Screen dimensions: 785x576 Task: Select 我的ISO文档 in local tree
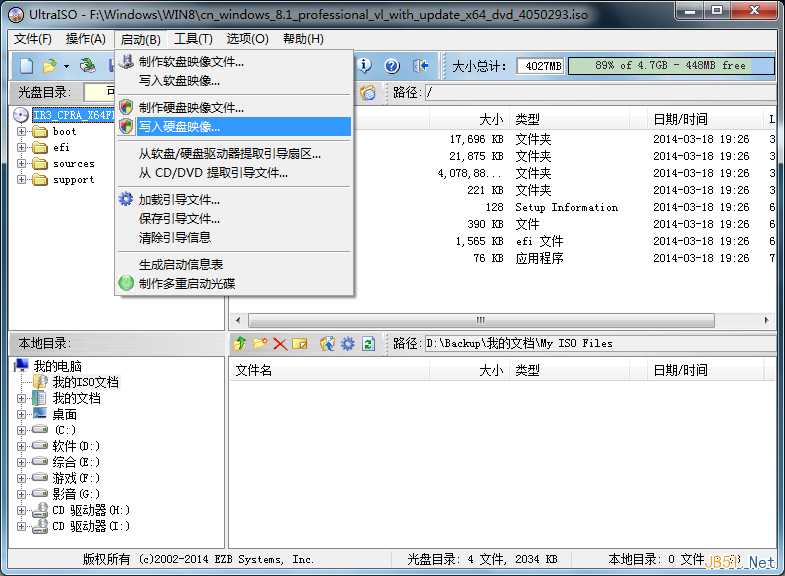[86, 382]
